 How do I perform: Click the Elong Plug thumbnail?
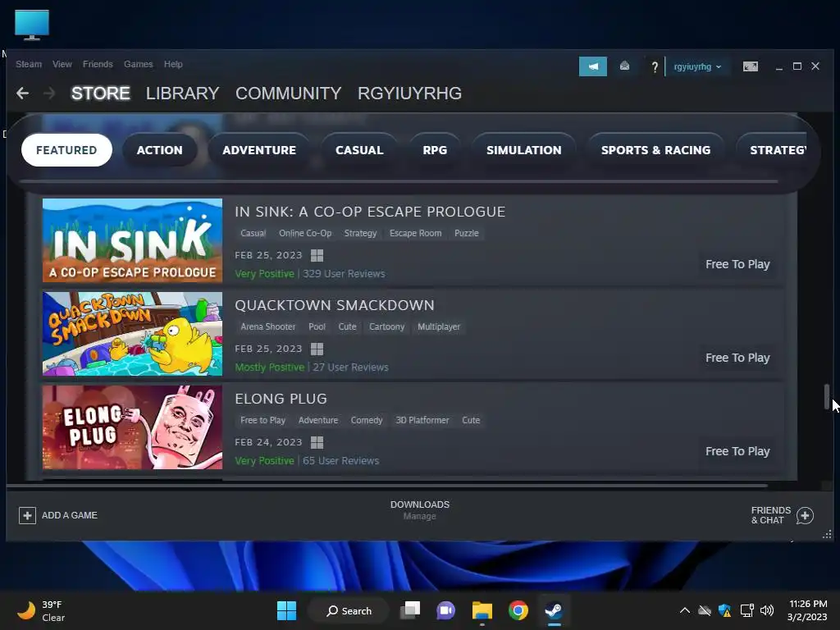tap(132, 427)
